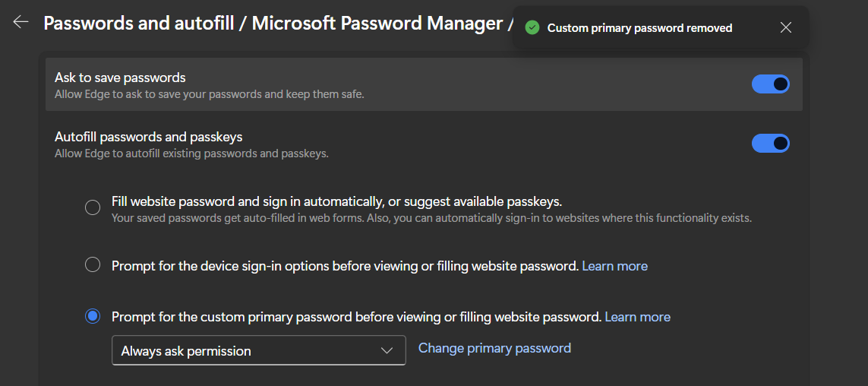Select Fill website password and sign in automatically

tap(93, 207)
